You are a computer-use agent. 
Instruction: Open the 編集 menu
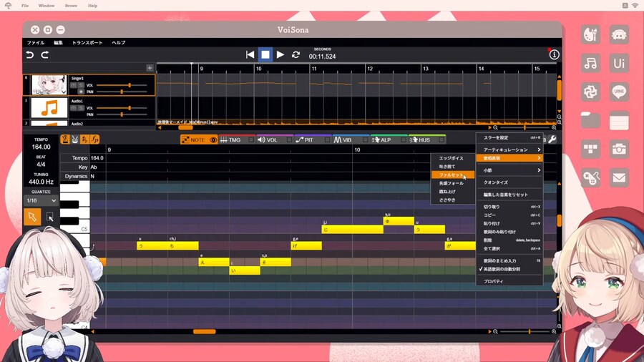59,43
